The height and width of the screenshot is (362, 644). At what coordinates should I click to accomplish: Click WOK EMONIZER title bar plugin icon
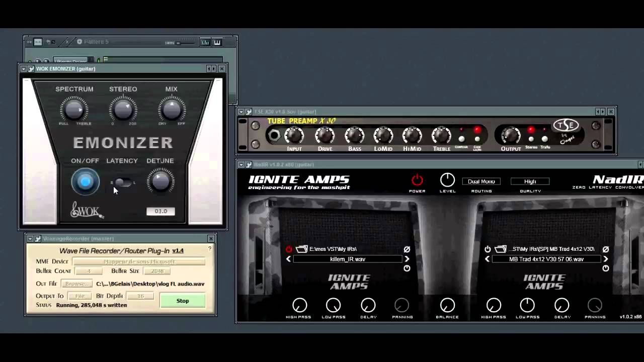(x=31, y=69)
